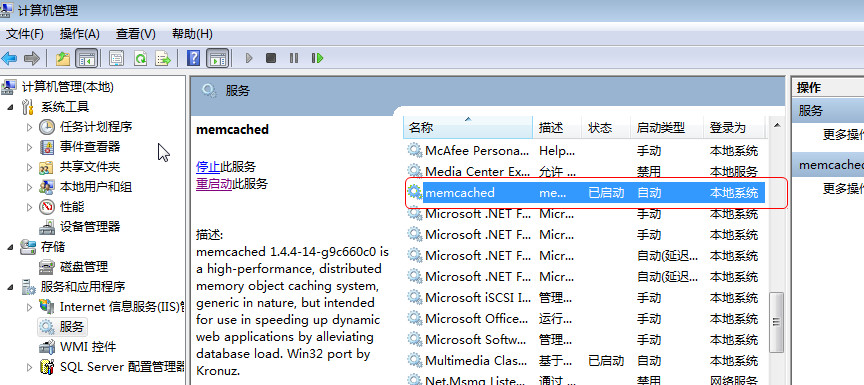Click the 重启动 link to restart service
Screen dimensions: 864x385
pyautogui.click(x=214, y=184)
